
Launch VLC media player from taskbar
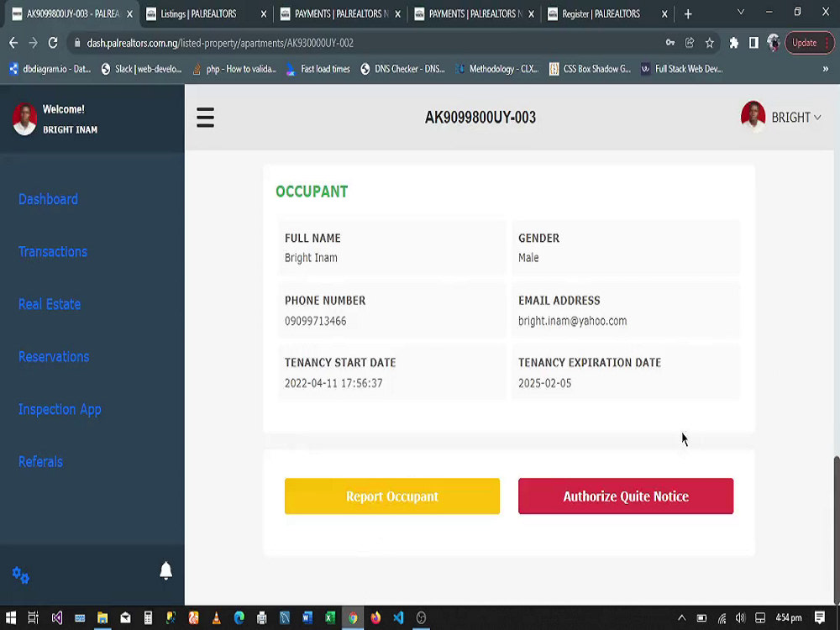pos(217,617)
